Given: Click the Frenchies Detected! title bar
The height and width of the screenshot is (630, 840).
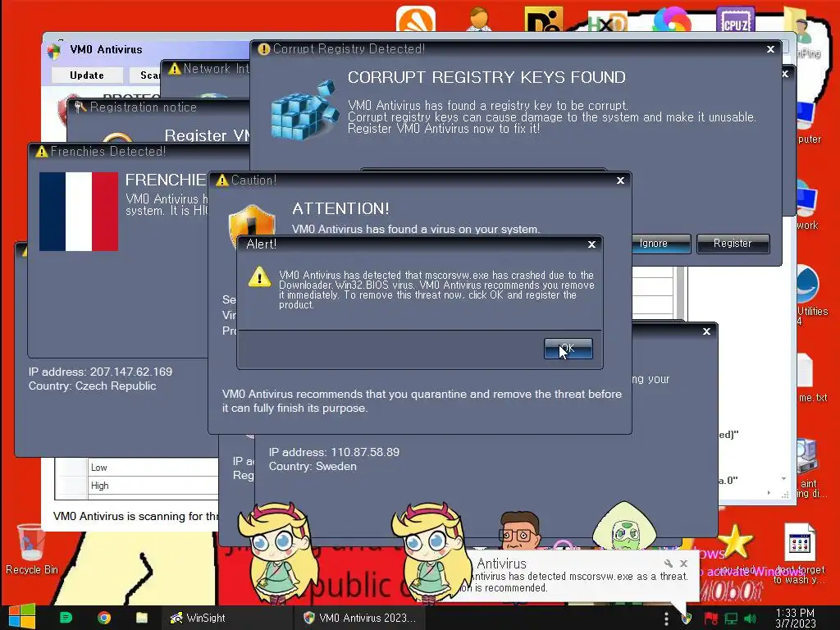Looking at the screenshot, I should (138, 152).
